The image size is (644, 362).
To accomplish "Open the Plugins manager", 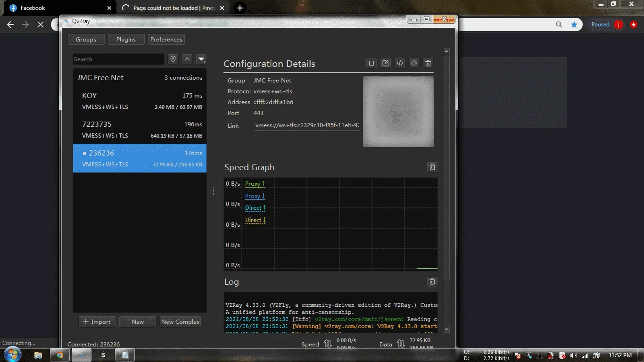I will (x=126, y=40).
